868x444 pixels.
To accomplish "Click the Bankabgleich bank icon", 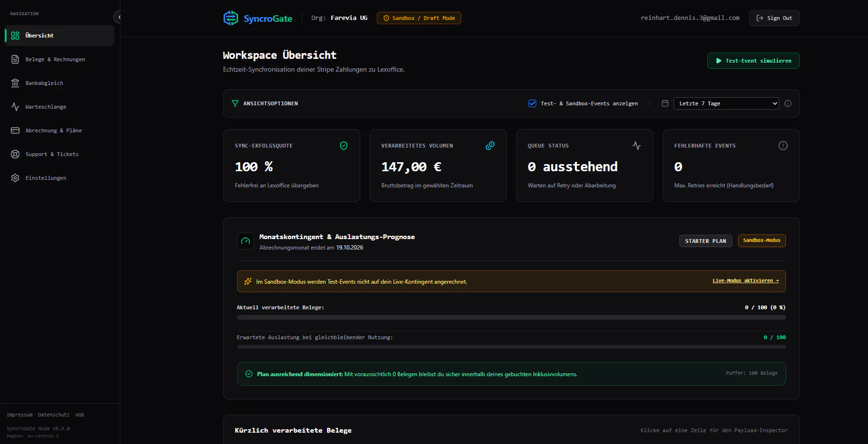I will (15, 83).
